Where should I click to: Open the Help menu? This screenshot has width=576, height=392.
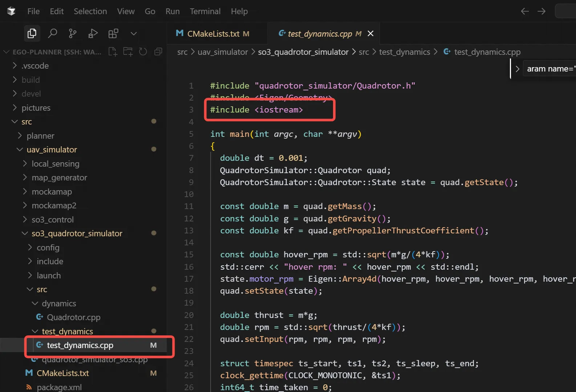tap(239, 11)
